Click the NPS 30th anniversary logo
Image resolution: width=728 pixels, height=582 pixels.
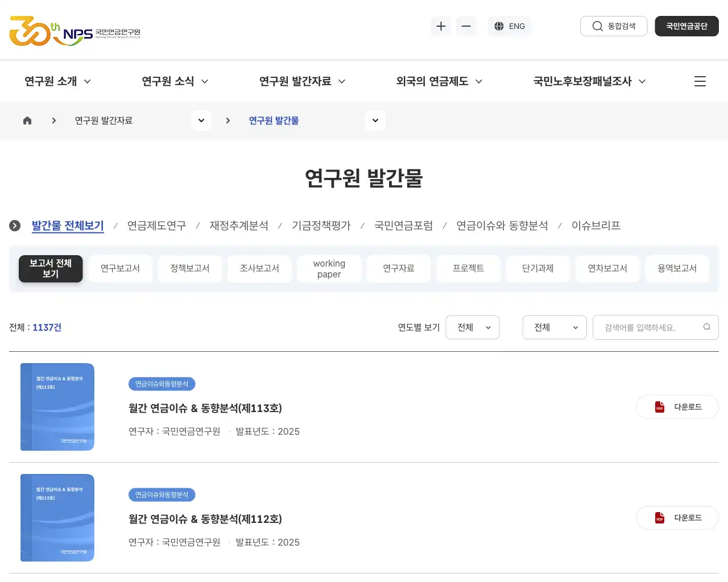pyautogui.click(x=75, y=31)
